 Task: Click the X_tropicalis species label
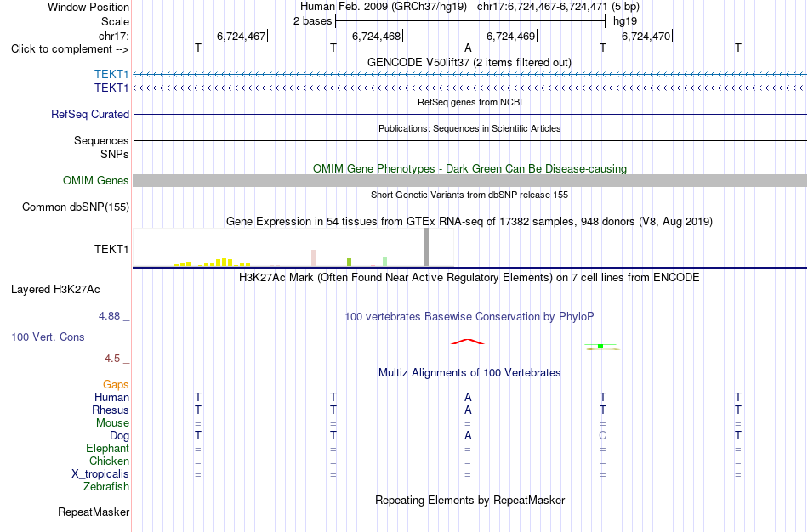100,474
